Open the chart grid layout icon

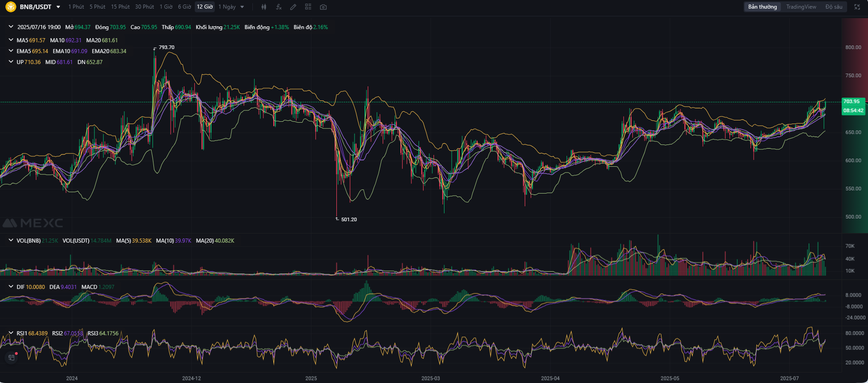click(x=308, y=7)
